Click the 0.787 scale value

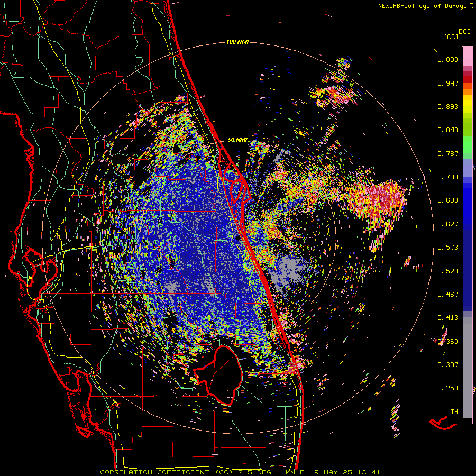448,153
